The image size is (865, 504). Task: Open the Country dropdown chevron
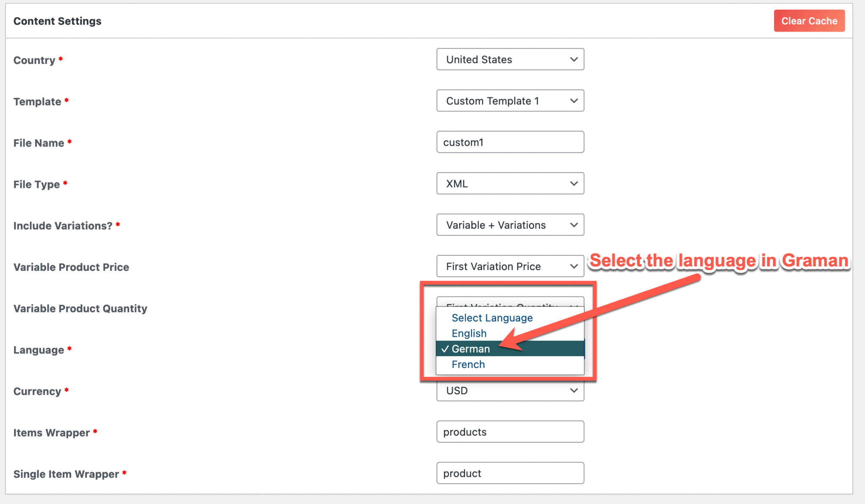(x=574, y=60)
